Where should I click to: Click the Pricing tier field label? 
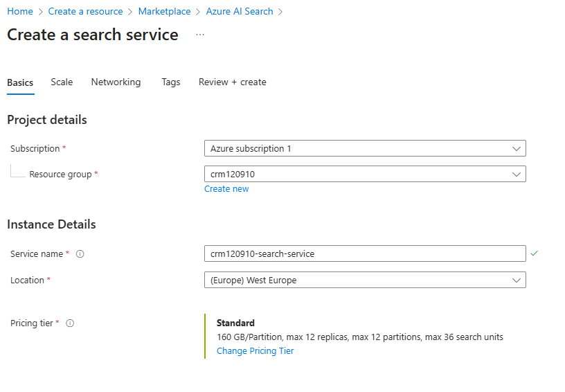pos(32,323)
